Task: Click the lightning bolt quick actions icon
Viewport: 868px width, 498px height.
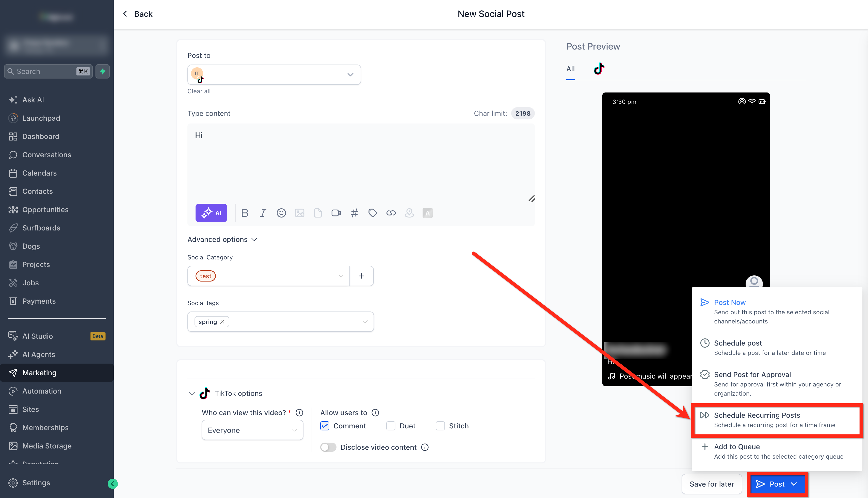Action: (x=103, y=71)
